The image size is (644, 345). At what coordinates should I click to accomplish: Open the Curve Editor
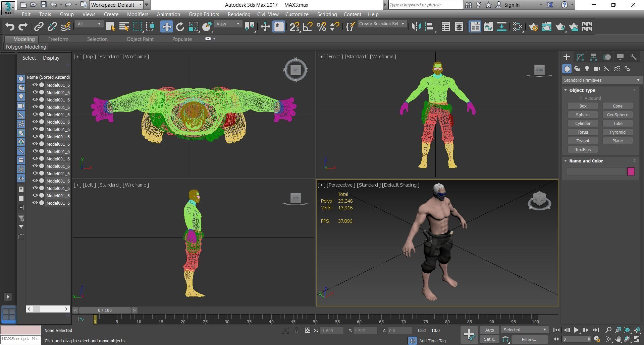pos(488,27)
